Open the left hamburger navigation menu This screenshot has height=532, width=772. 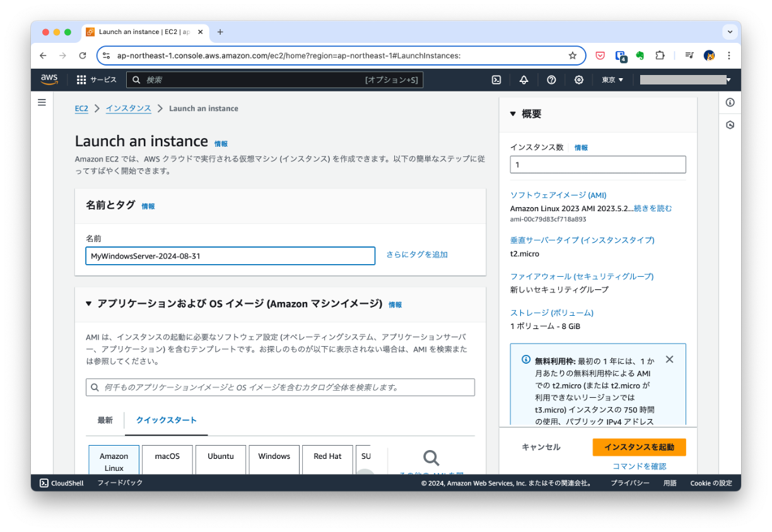(42, 102)
